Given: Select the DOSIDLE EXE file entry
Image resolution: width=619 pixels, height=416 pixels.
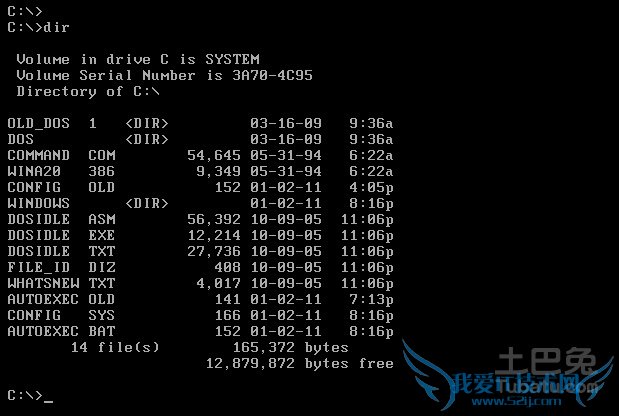Looking at the screenshot, I should coord(200,235).
